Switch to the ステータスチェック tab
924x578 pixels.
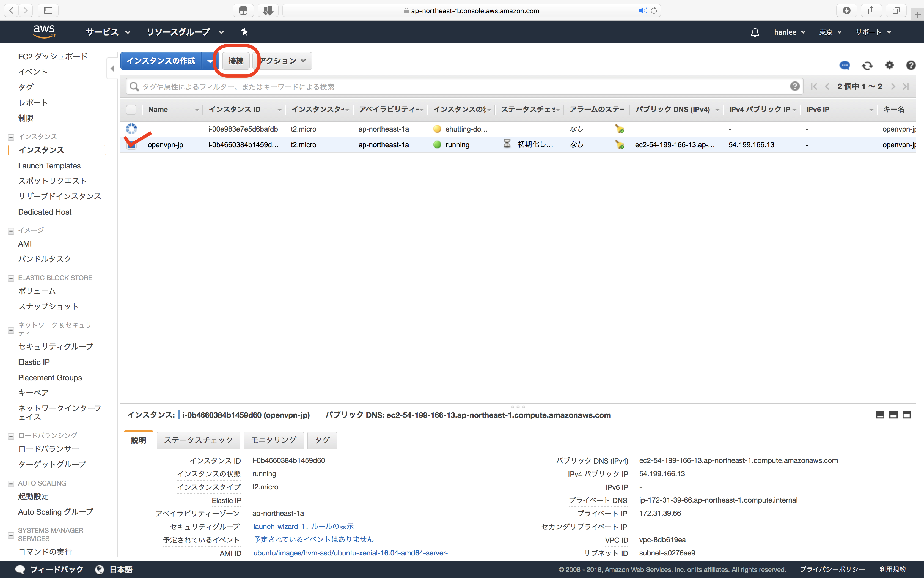(x=198, y=440)
